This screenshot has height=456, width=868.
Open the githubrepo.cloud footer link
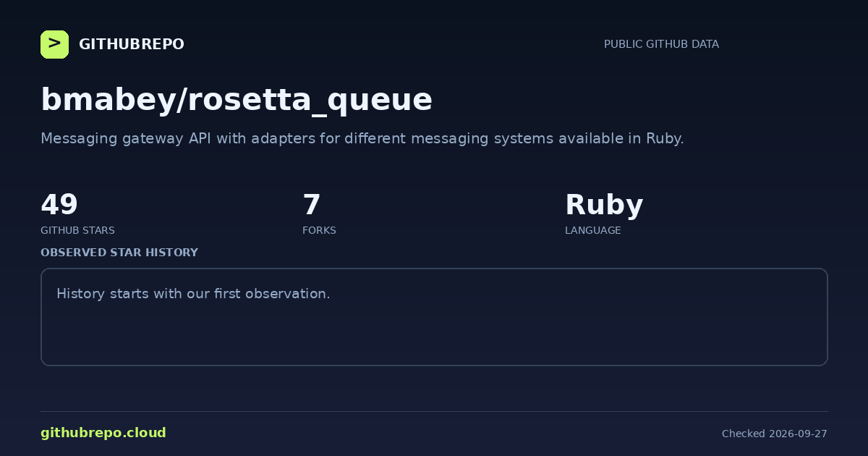click(x=103, y=433)
